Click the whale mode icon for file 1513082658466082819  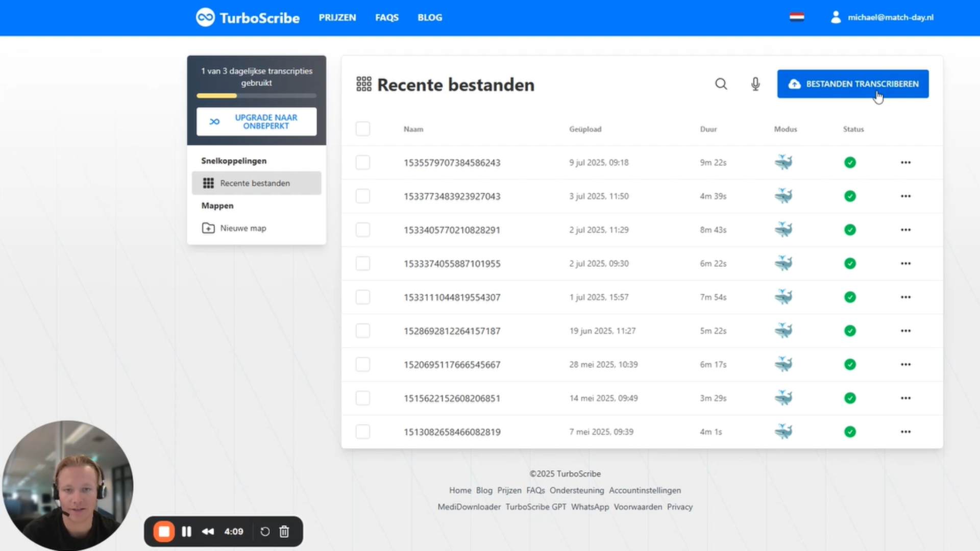coord(783,432)
